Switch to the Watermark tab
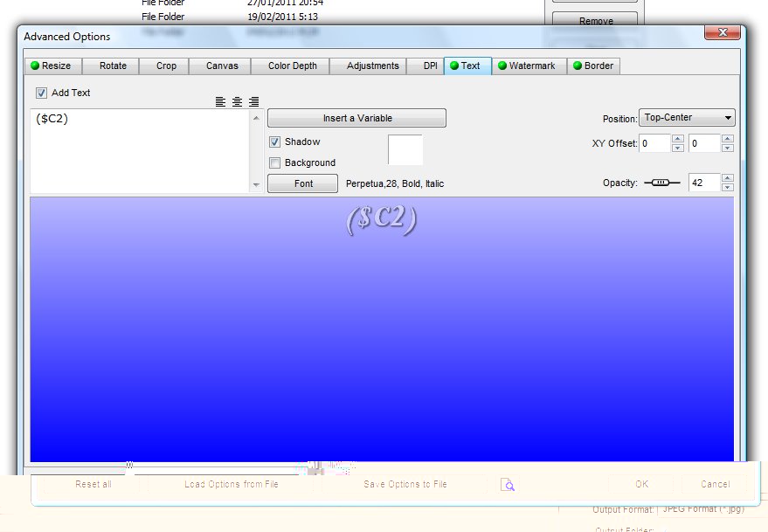 [525, 66]
